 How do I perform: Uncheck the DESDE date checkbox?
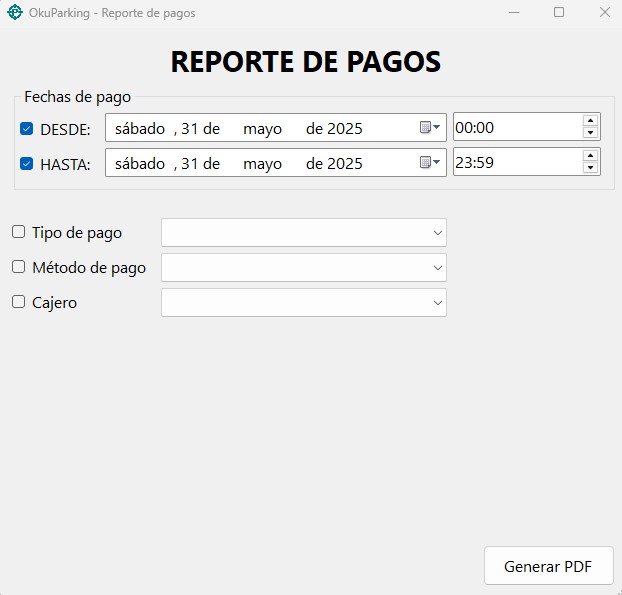coord(27,129)
